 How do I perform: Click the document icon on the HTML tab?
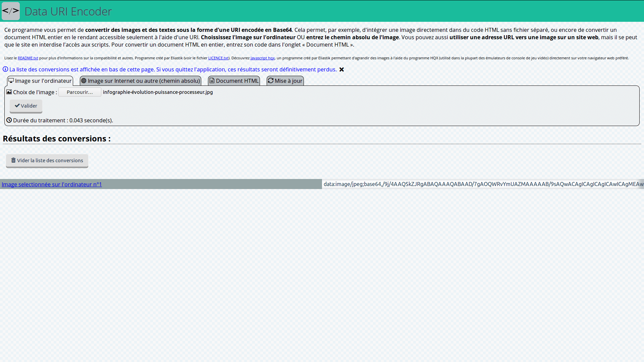tap(212, 81)
